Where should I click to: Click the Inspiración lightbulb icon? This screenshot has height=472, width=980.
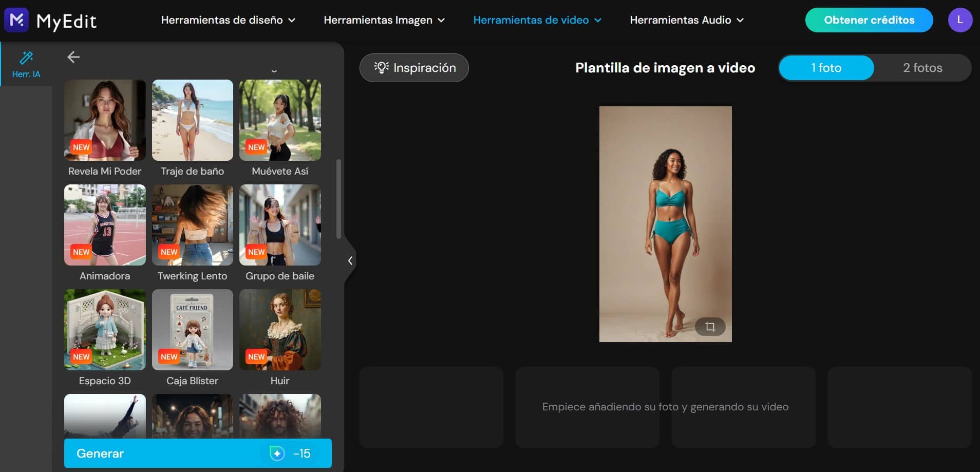[381, 67]
